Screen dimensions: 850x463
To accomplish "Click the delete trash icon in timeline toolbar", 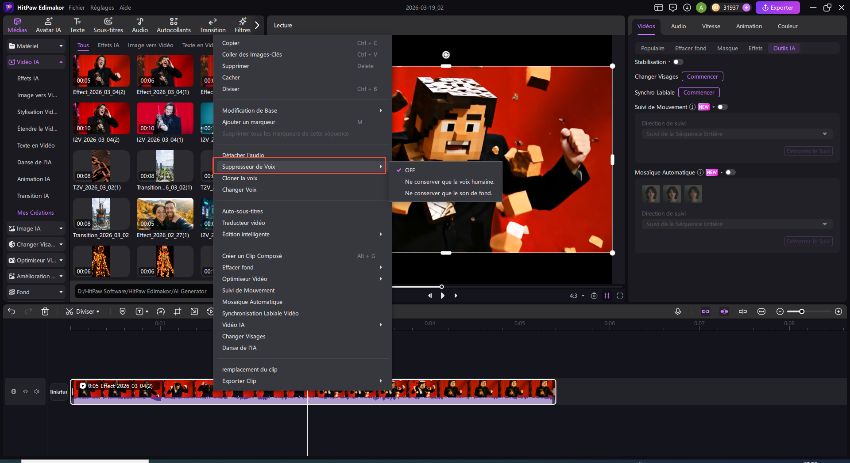I will [x=45, y=311].
